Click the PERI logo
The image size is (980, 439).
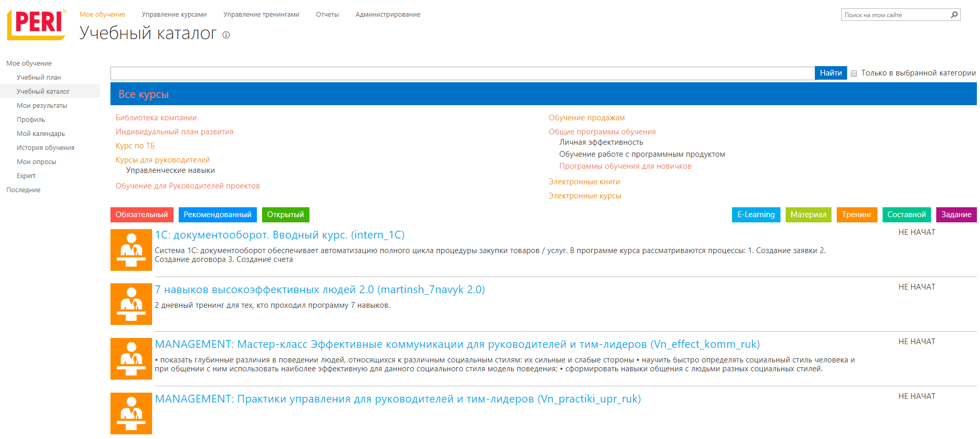pos(36,24)
